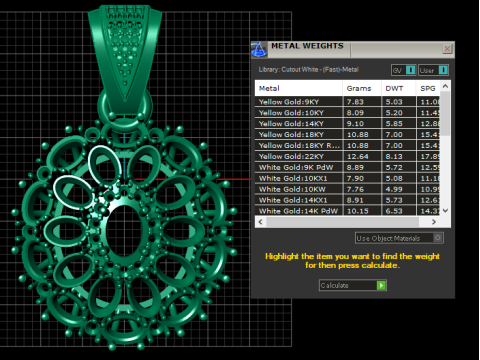This screenshot has width=480, height=360.
Task: Click the 4.99 DWT cell
Action: (399, 189)
